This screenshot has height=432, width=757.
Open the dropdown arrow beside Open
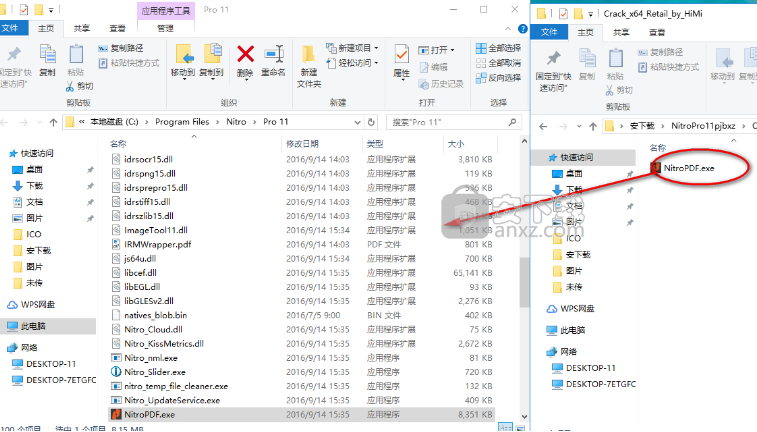click(452, 50)
